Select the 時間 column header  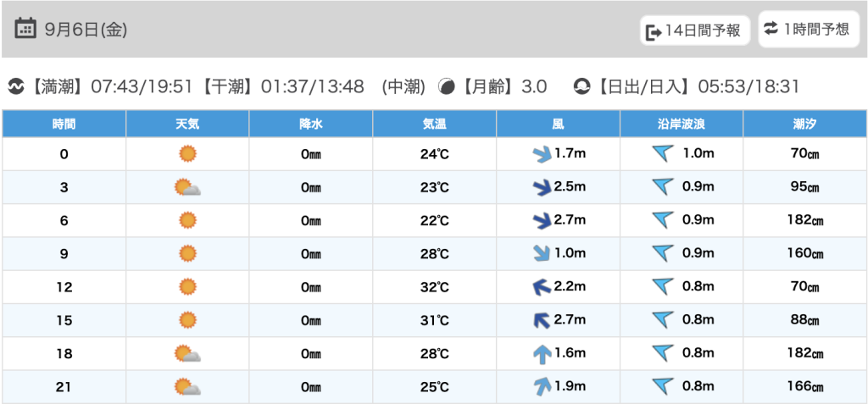(x=64, y=124)
